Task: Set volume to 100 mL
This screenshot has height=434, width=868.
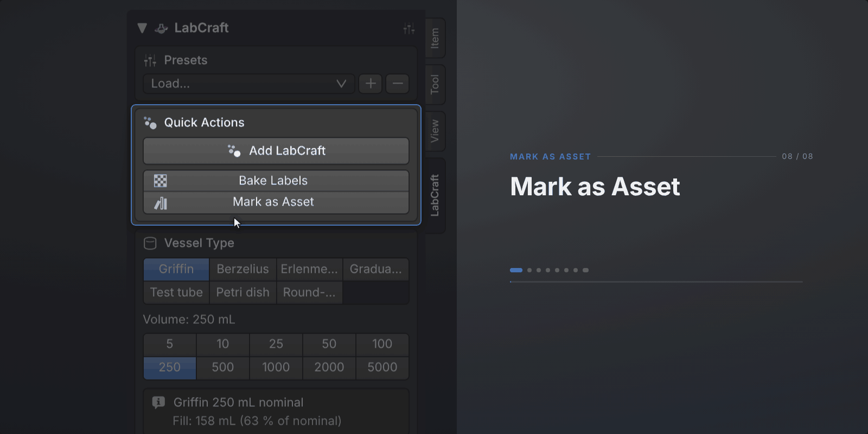Action: (382, 344)
